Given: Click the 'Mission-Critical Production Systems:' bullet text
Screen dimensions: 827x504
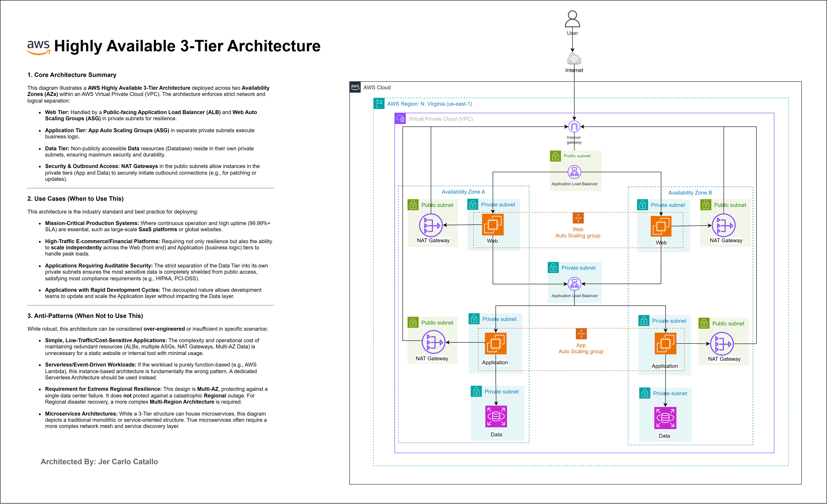Looking at the screenshot, I should coord(92,223).
